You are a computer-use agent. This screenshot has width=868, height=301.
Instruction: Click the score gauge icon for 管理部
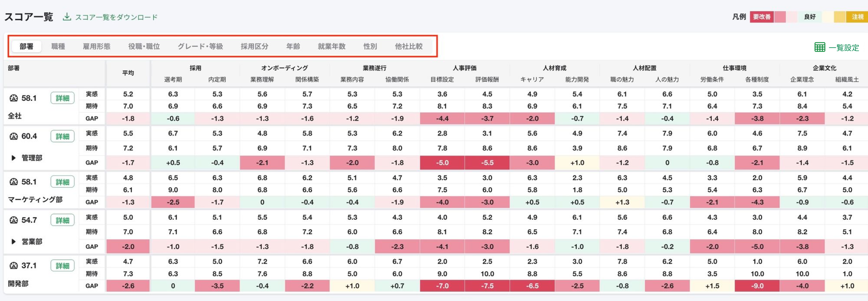click(14, 136)
